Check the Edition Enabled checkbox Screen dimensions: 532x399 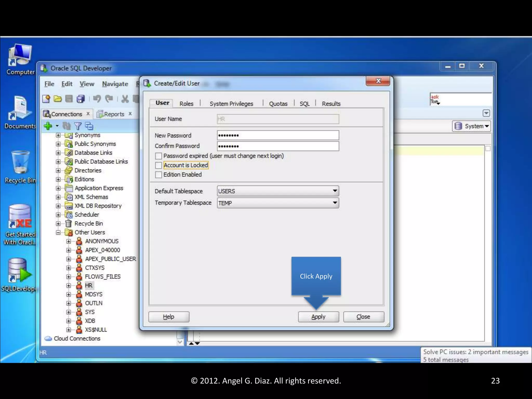pos(158,175)
